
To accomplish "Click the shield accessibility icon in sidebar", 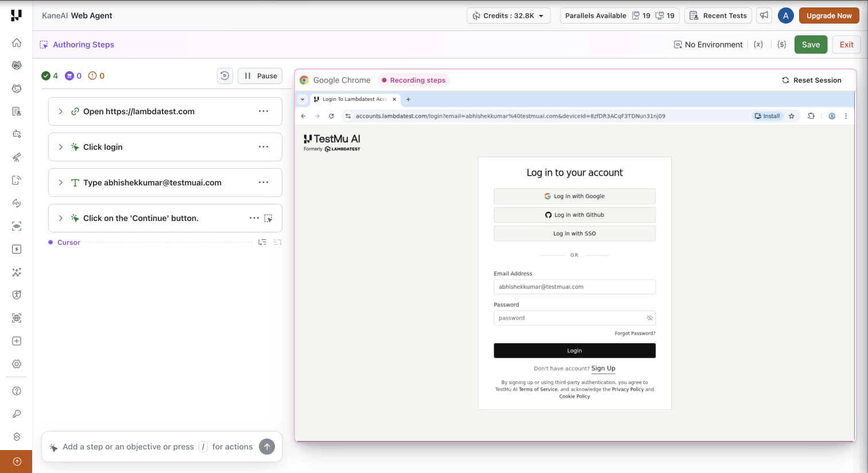I will 17,295.
